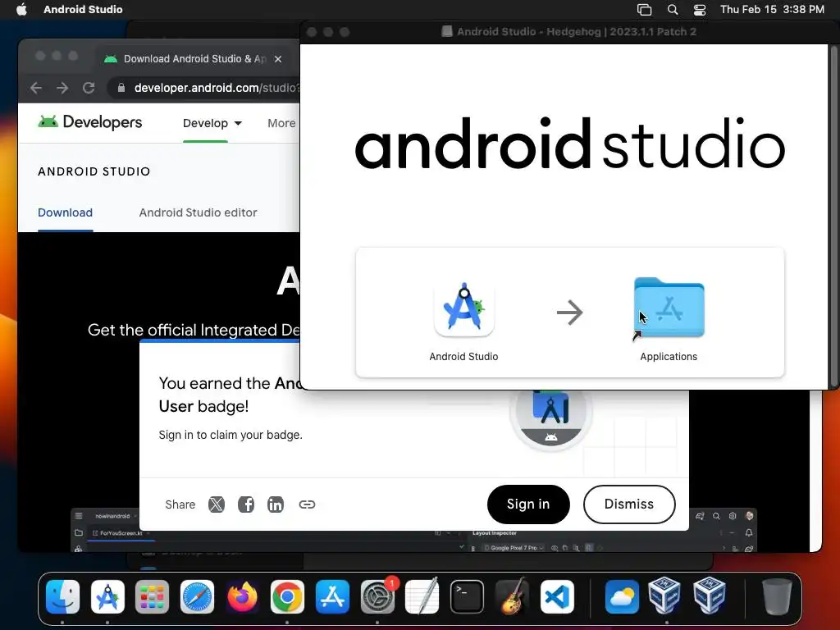The image size is (840, 630).
Task: Open Android Studio from the dock
Action: point(107,597)
